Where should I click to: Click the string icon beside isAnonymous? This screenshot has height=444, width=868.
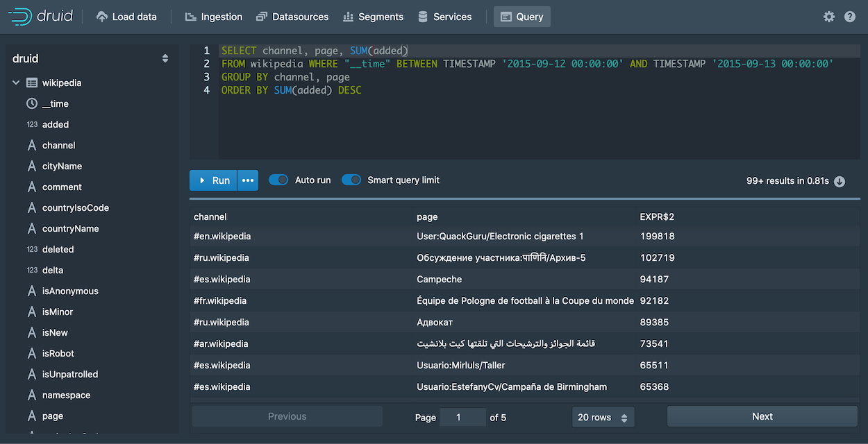click(x=32, y=291)
